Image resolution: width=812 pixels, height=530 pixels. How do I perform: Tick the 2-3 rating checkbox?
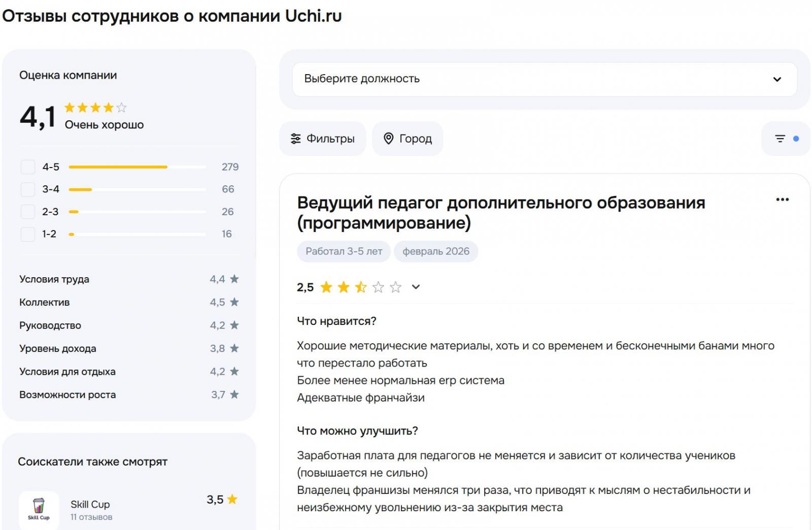point(28,212)
